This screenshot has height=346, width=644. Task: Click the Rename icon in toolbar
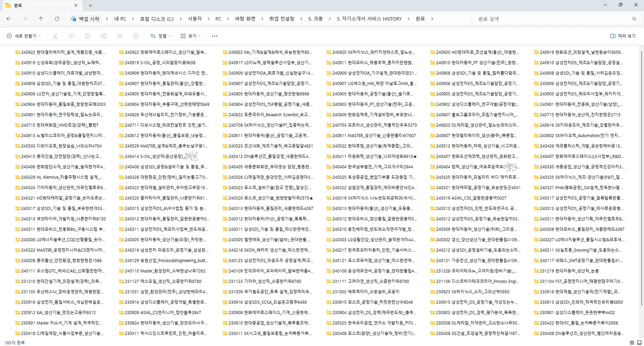104,36
